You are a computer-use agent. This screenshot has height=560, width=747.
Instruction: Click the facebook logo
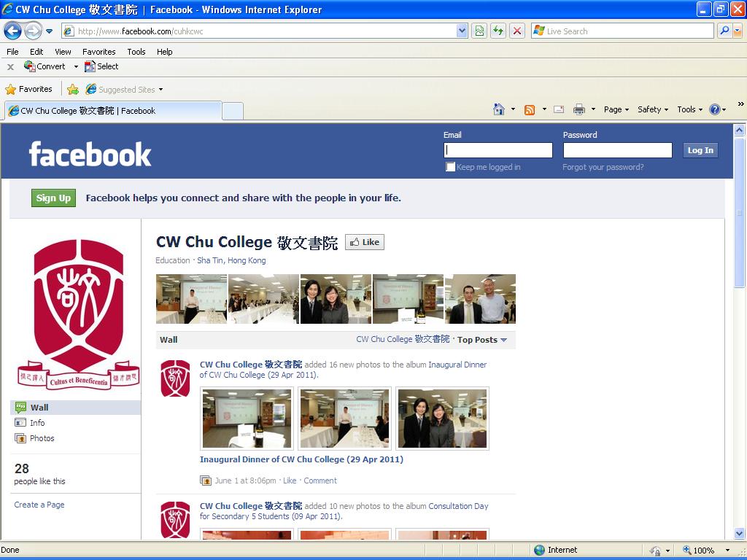coord(90,155)
